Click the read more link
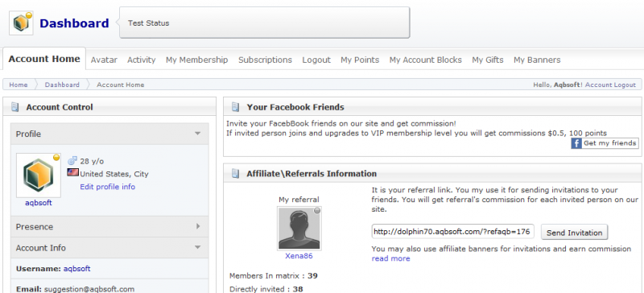The width and height of the screenshot is (644, 293). click(x=390, y=258)
